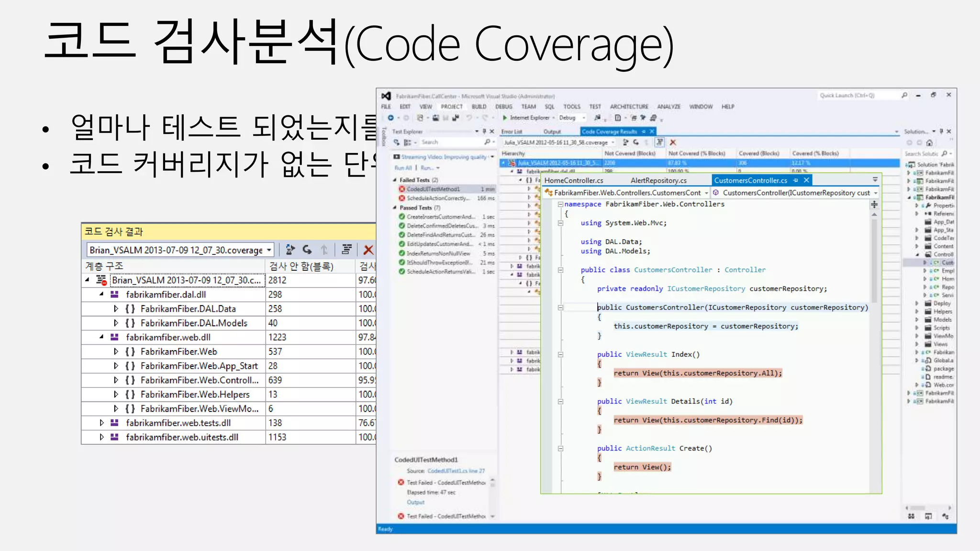Collapse the Failed Tests group in Test Explorer
Screen dimensions: 980x551
(x=395, y=180)
